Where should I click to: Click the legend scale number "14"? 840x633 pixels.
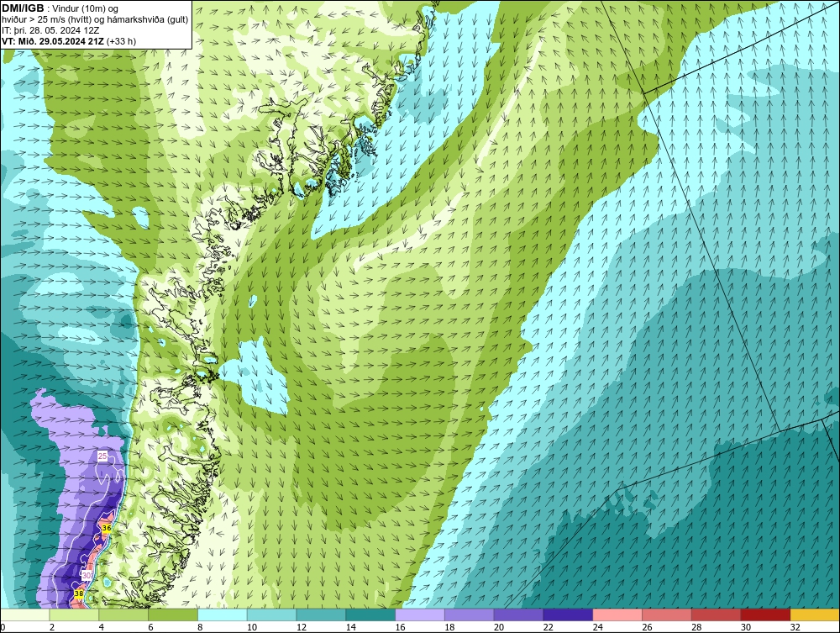(350, 627)
